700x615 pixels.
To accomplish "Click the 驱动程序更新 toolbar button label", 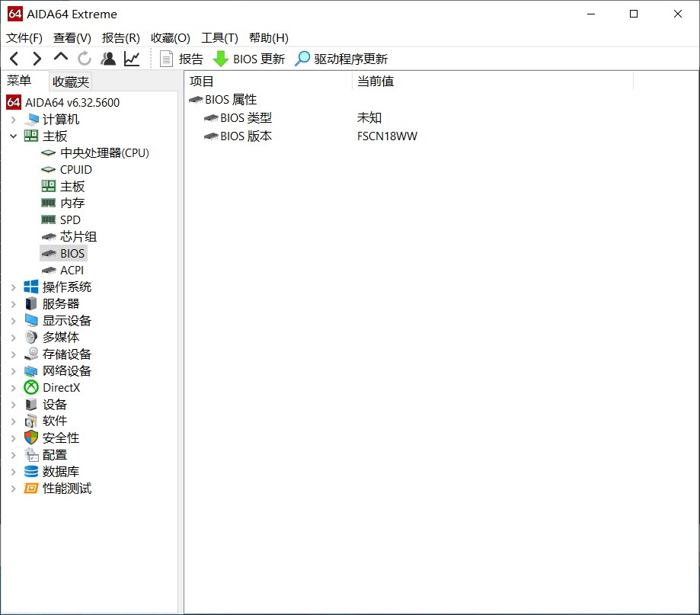I will 351,59.
